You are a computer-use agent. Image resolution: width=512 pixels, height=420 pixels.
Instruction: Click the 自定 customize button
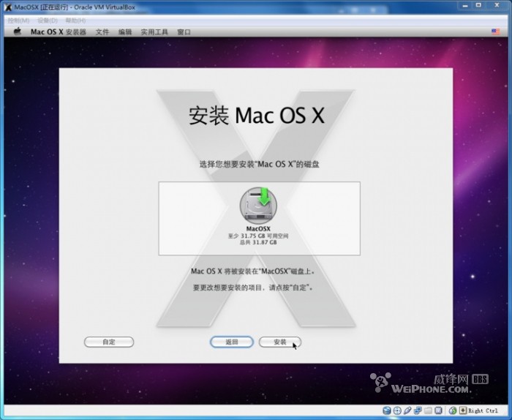(109, 342)
